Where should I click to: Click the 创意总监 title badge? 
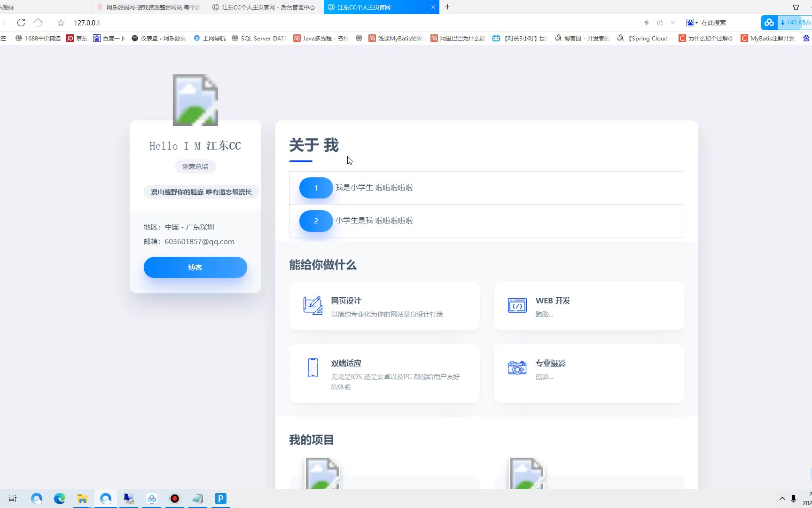tap(195, 167)
